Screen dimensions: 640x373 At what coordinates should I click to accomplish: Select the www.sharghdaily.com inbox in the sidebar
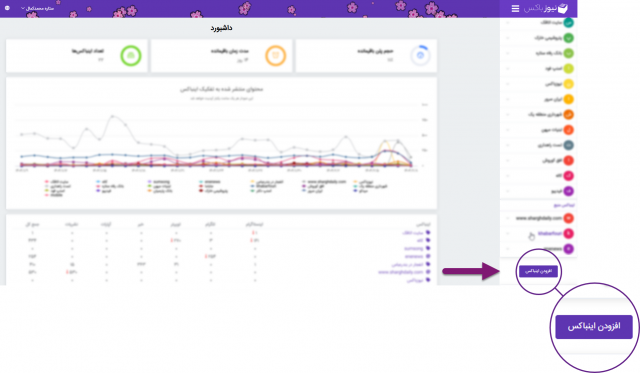(539, 218)
